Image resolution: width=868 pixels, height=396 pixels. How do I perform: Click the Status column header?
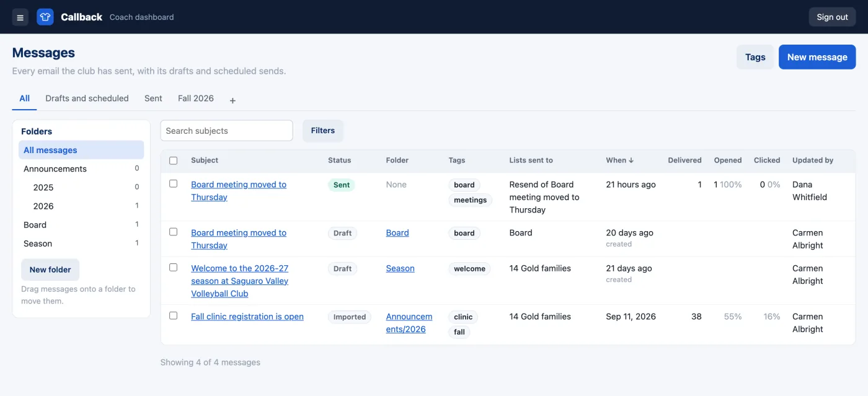[x=340, y=160]
